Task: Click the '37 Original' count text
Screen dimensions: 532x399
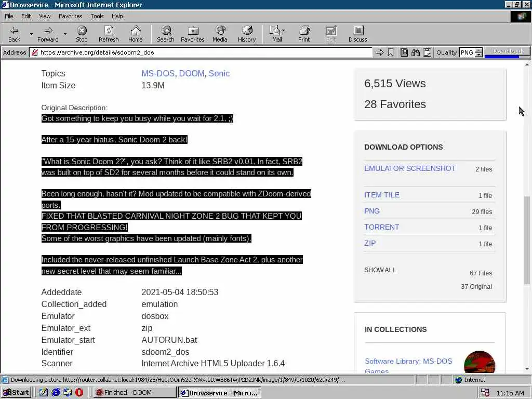Action: click(476, 287)
